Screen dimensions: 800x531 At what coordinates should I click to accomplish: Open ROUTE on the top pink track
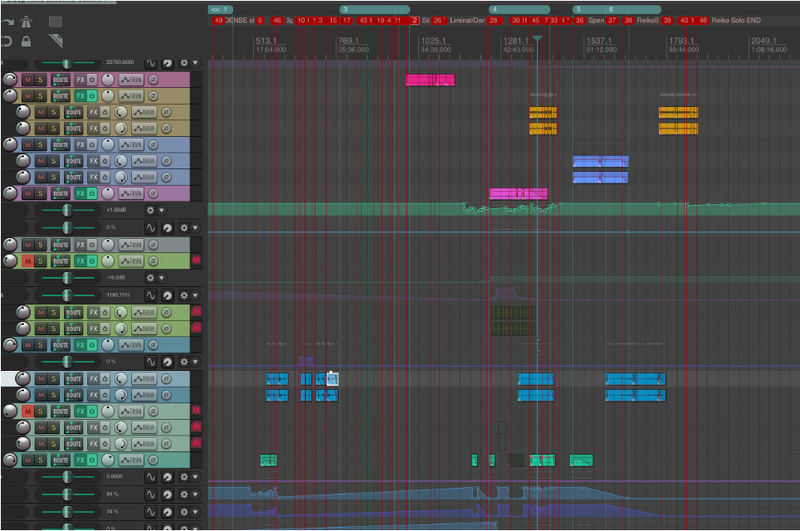pyautogui.click(x=60, y=80)
